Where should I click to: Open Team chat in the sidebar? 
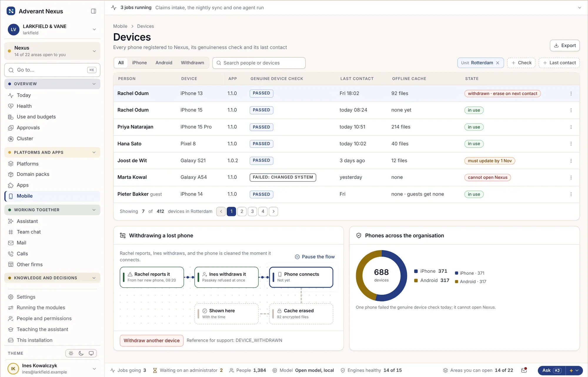pyautogui.click(x=52, y=232)
